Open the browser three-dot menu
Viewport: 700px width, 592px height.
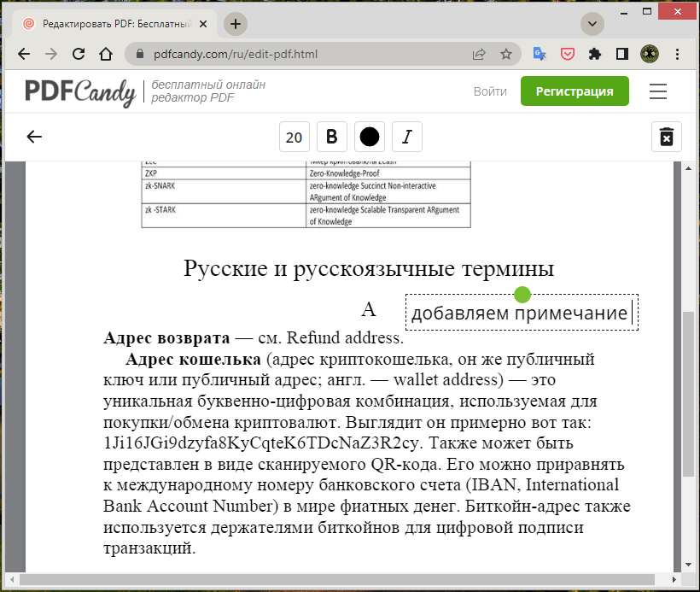click(677, 54)
